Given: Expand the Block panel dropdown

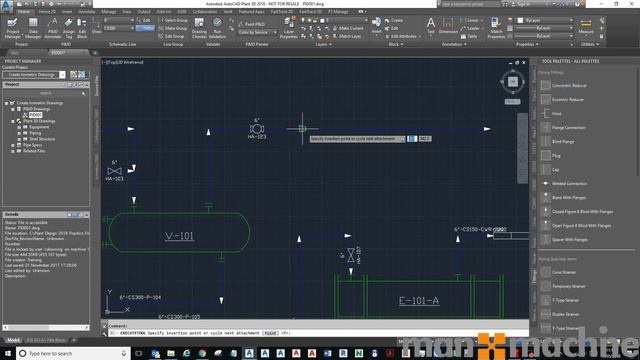Looking at the screenshot, I should click(x=396, y=44).
